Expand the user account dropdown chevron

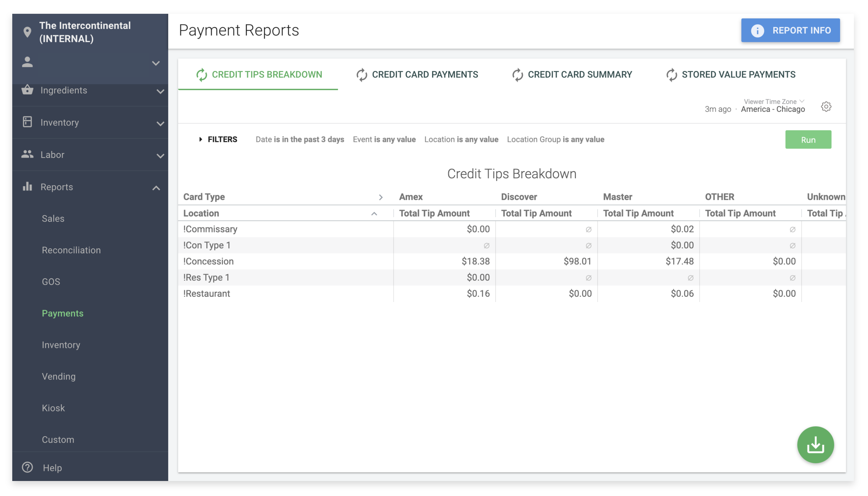click(x=156, y=63)
